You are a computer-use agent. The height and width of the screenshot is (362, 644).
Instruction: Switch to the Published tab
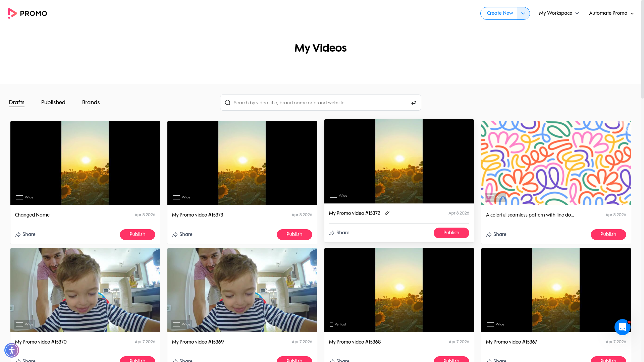[53, 102]
